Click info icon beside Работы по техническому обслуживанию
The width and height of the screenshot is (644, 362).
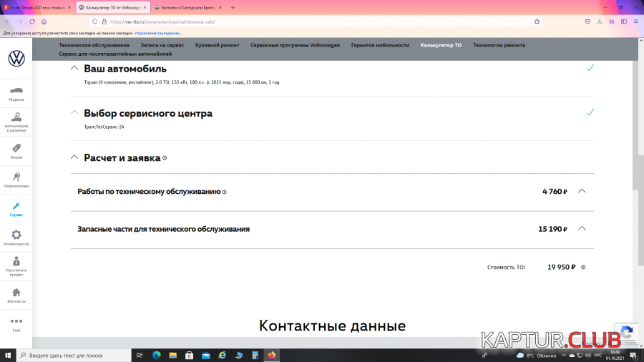point(224,192)
